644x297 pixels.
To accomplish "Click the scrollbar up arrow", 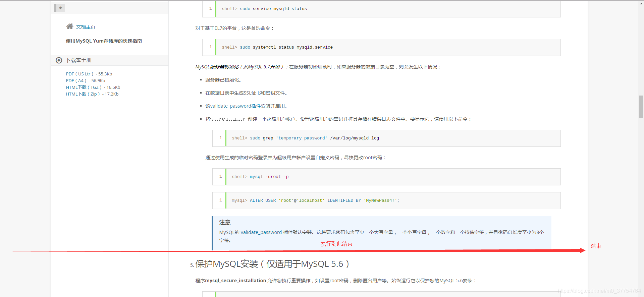I will [641, 3].
